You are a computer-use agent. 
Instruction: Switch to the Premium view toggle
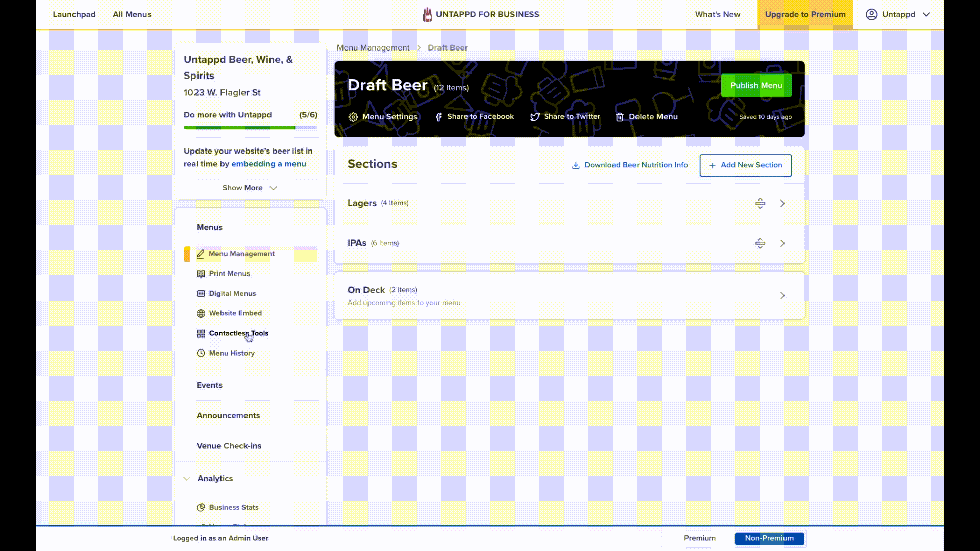699,538
